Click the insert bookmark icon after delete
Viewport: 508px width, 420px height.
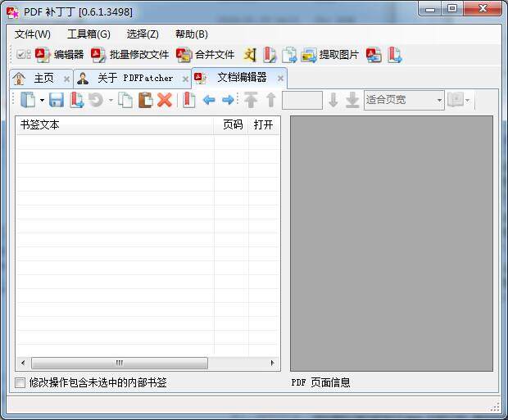[x=188, y=100]
